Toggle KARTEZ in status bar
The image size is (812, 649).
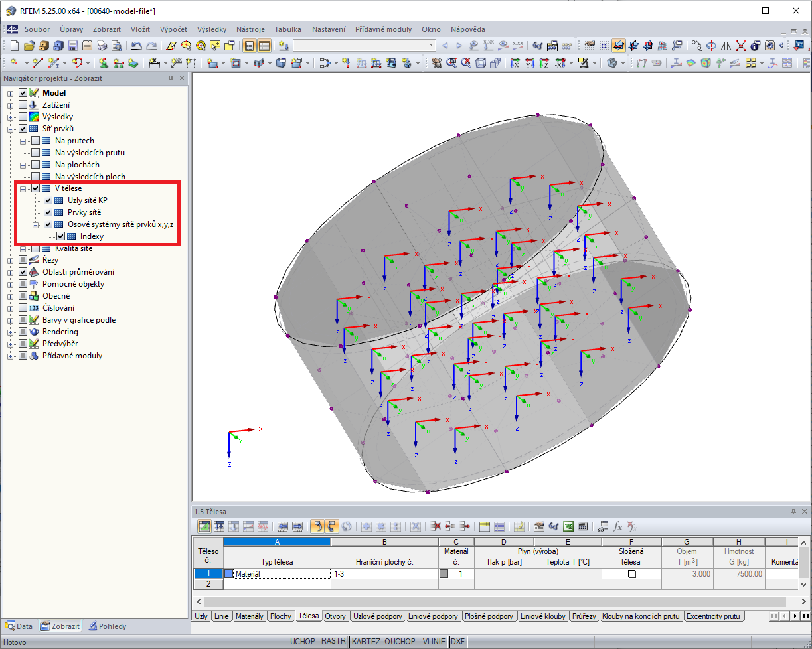tap(366, 642)
